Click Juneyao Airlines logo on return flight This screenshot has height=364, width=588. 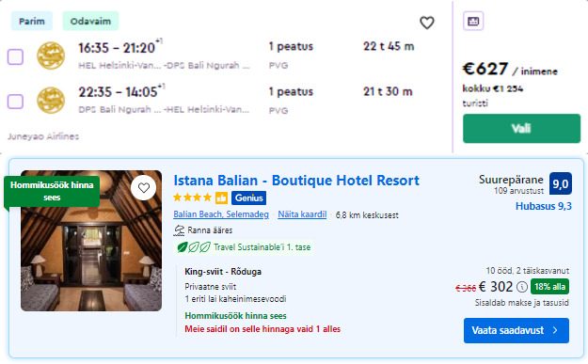click(51, 101)
